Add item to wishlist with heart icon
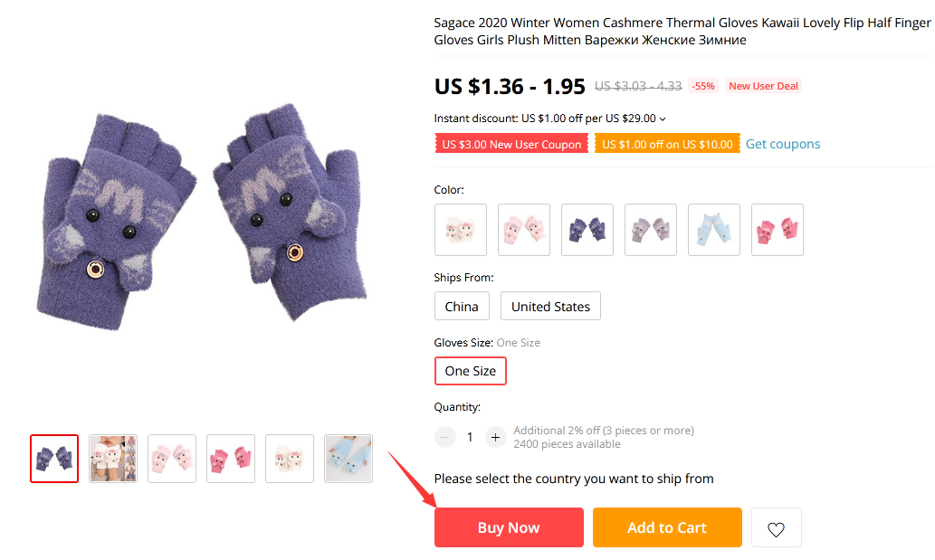Image resolution: width=935 pixels, height=560 pixels. (776, 528)
